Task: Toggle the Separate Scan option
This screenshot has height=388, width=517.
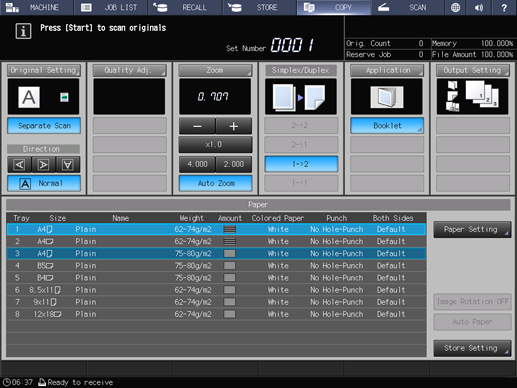Action: coord(44,126)
